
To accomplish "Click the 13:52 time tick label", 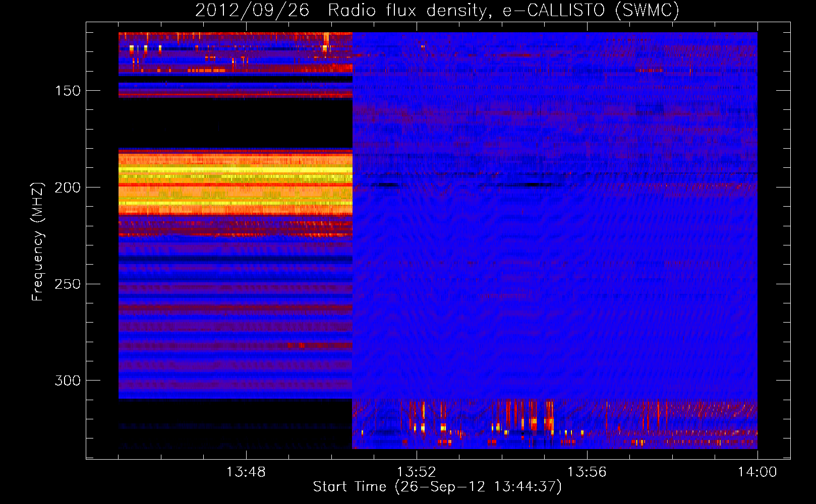I will pyautogui.click(x=416, y=472).
